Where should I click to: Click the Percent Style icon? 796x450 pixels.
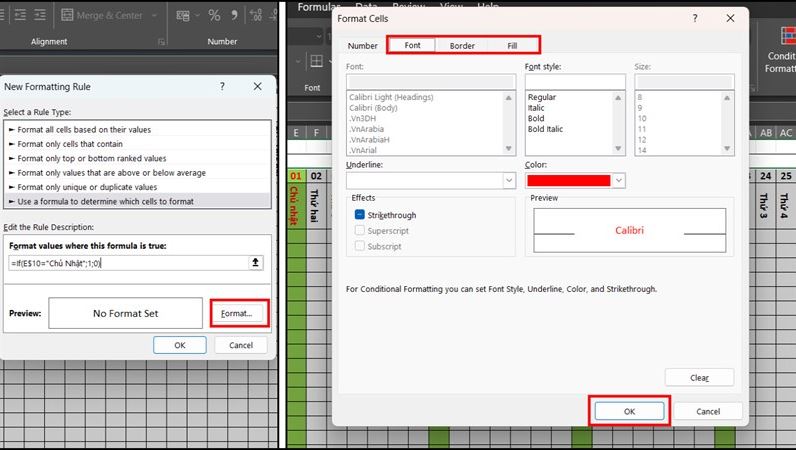(214, 15)
